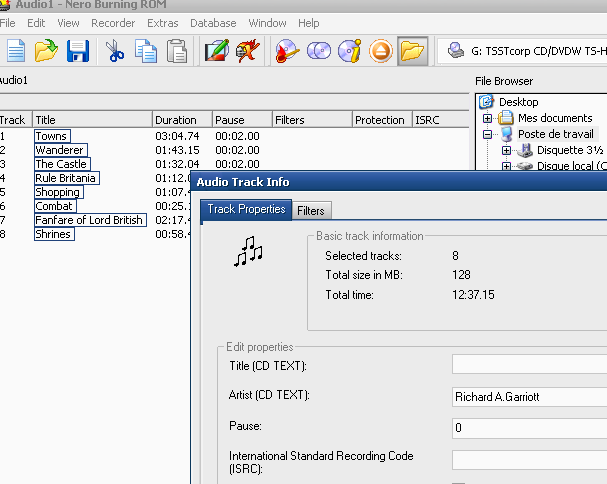Select the track titled Towns
Screen dimensions: 607x484
[52, 136]
